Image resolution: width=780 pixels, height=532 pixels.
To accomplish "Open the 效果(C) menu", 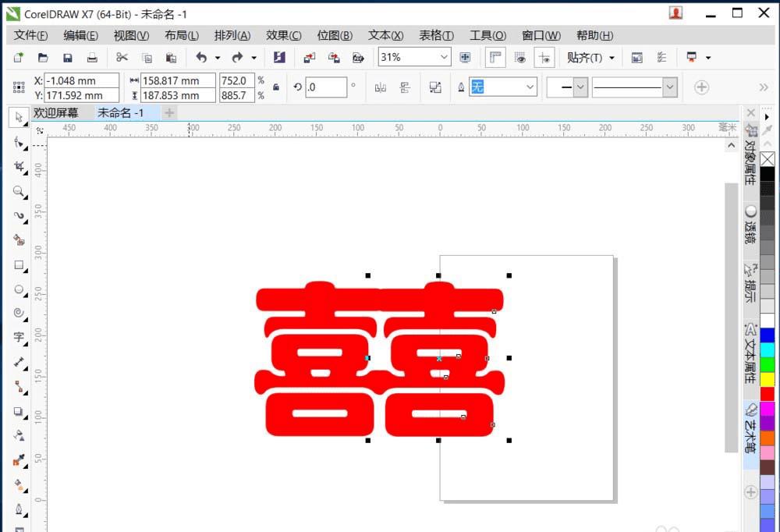I will click(x=284, y=35).
